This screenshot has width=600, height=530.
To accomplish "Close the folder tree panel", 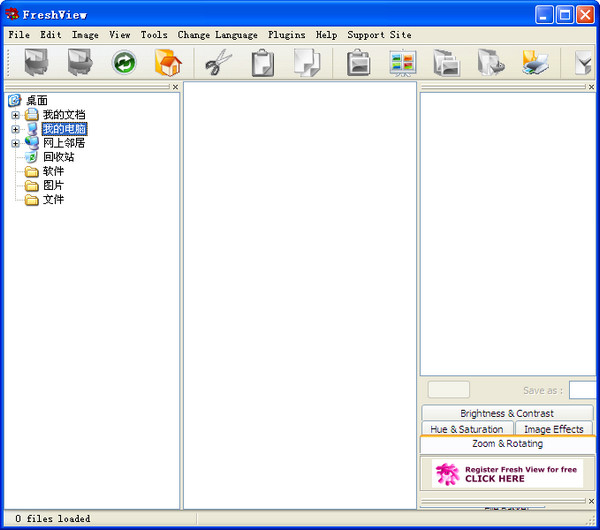I will click(x=175, y=87).
